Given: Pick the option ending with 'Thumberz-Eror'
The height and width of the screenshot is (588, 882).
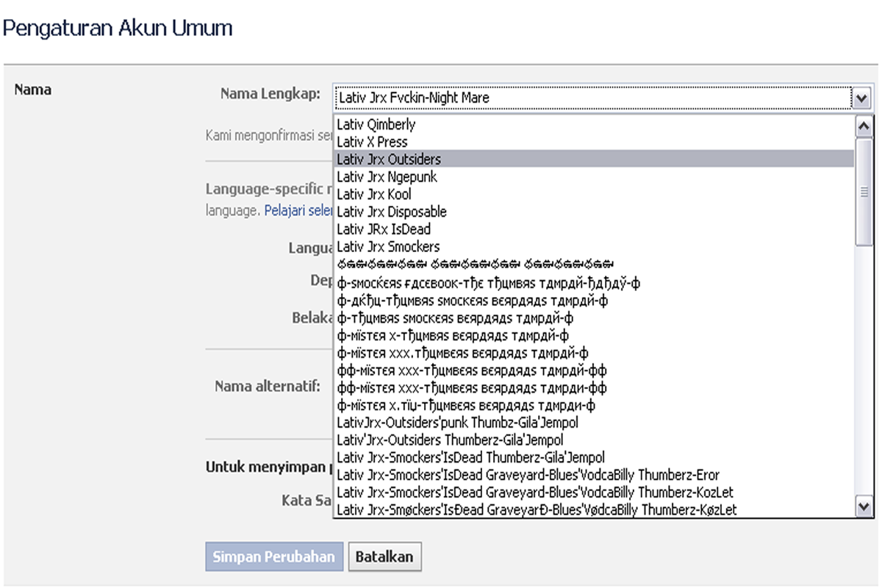Looking at the screenshot, I should pos(528,475).
